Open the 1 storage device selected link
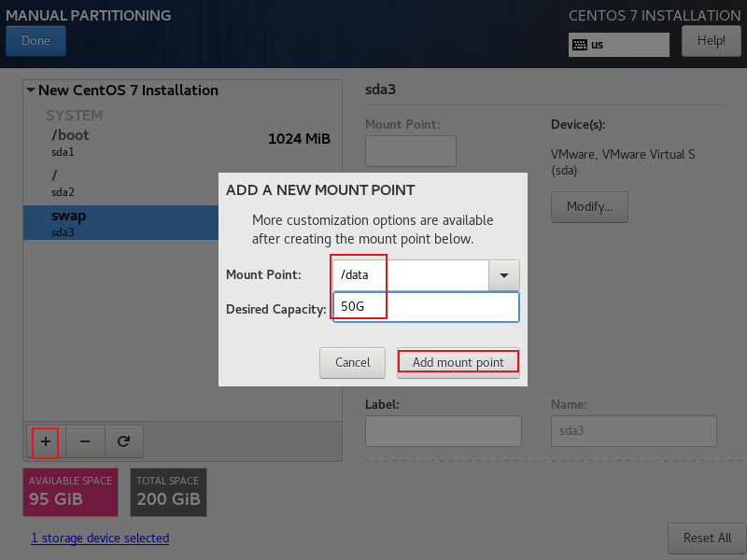The image size is (747, 560). pyautogui.click(x=100, y=538)
